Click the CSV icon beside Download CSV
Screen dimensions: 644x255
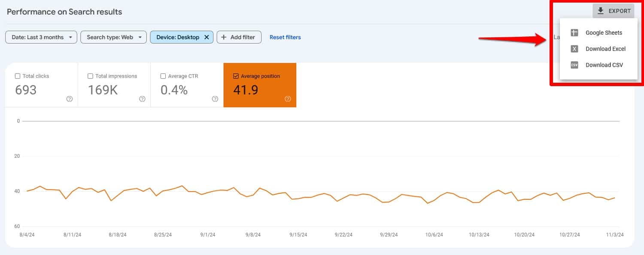574,65
